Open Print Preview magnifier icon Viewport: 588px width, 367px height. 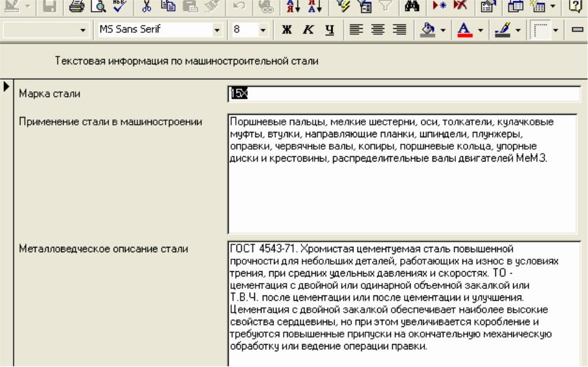point(99,6)
